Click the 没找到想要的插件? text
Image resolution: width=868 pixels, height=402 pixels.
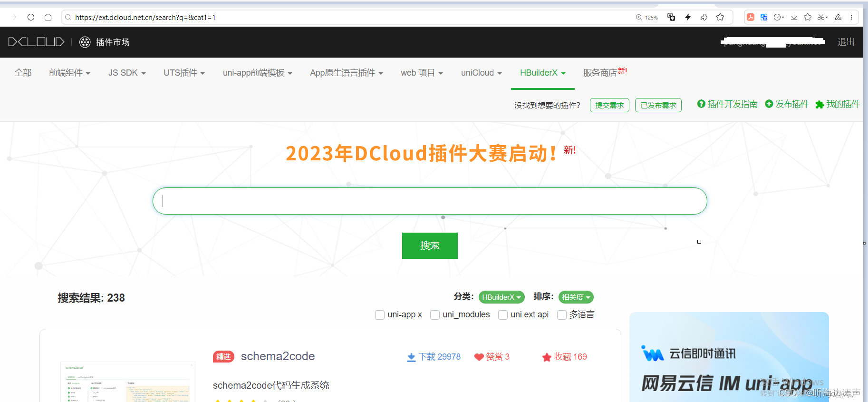coord(547,105)
